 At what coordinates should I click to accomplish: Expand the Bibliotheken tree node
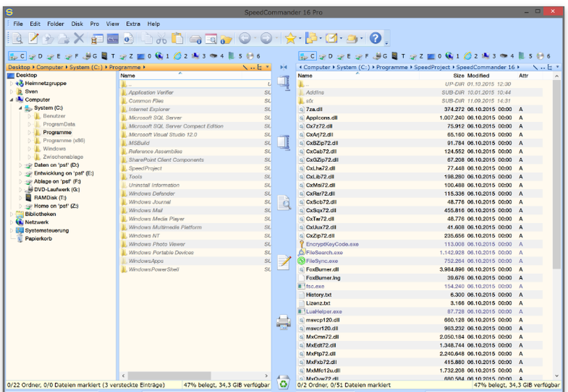coord(11,214)
